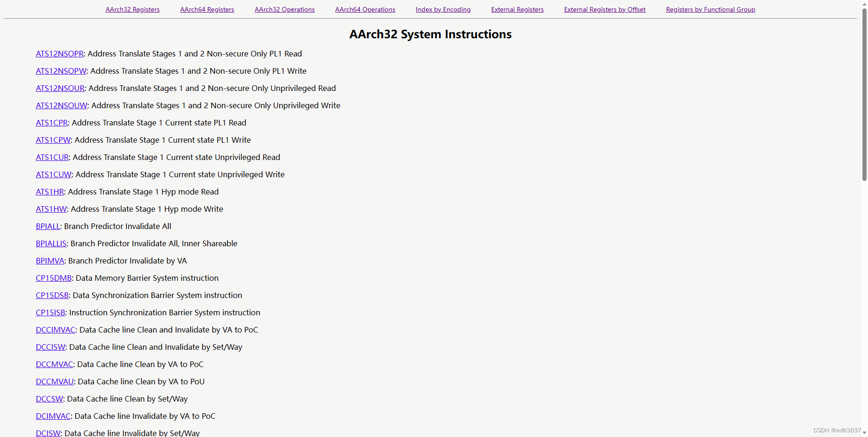Image resolution: width=868 pixels, height=437 pixels.
Task: Select the ATS1HW instruction link
Action: [51, 209]
